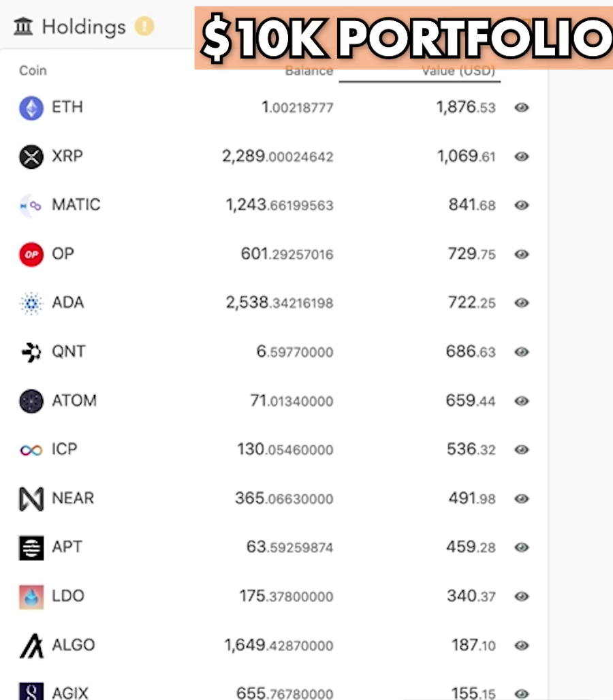Click the XRP coin logo

click(31, 157)
